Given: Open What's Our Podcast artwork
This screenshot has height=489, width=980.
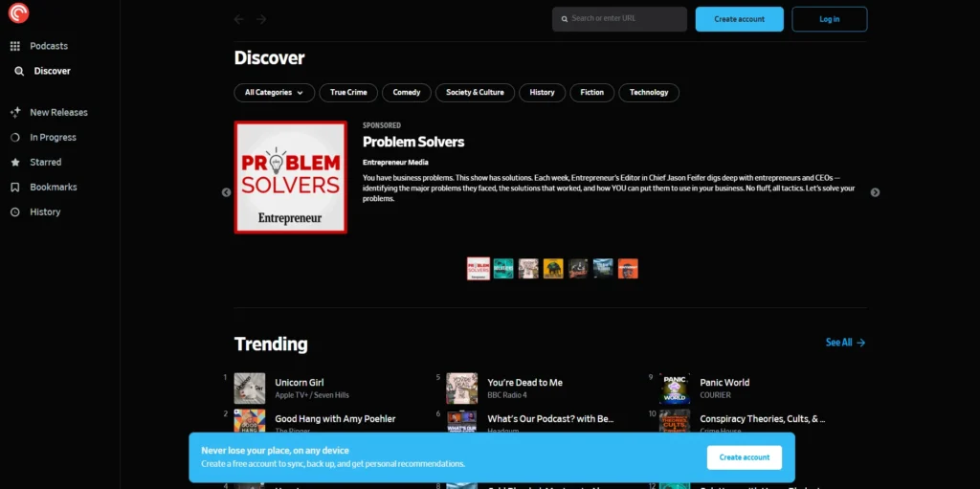Looking at the screenshot, I should click(462, 421).
